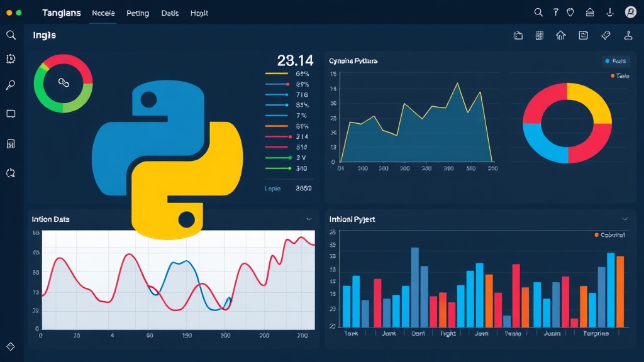
Task: Click the shield icon in top bar
Action: point(570,13)
